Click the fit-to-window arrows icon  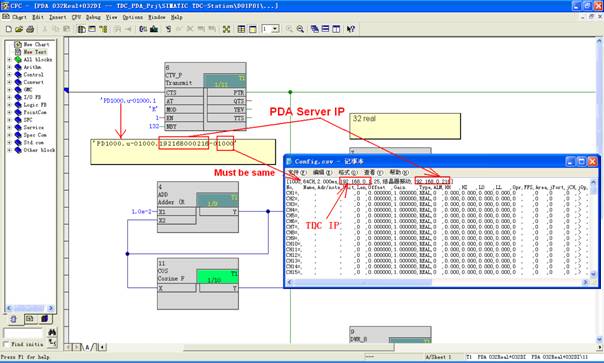226,29
